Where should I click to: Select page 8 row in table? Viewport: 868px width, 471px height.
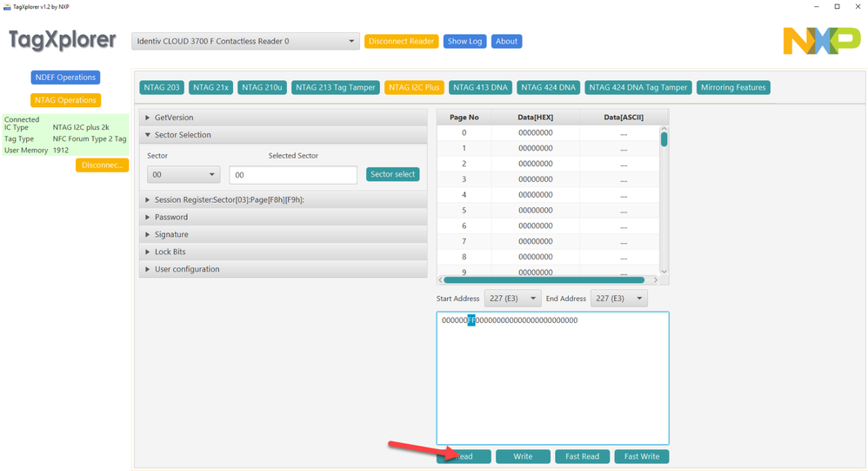click(x=548, y=257)
